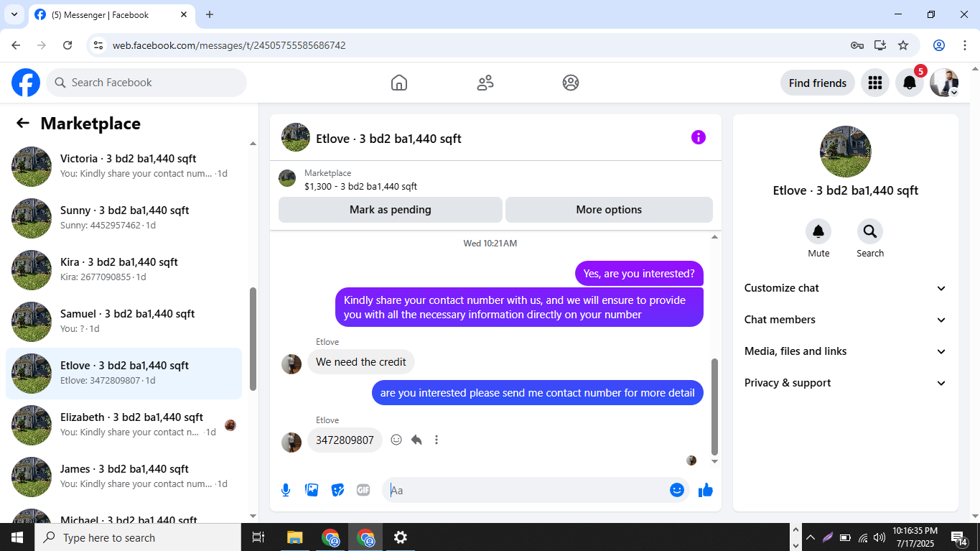Choose a sticker icon
This screenshot has width=980, height=551.
(x=337, y=490)
